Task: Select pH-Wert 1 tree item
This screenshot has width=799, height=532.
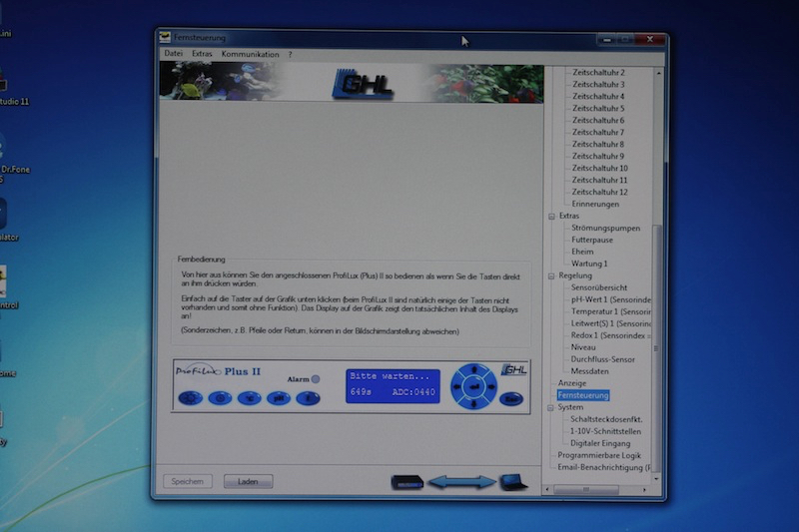Action: tap(610, 299)
